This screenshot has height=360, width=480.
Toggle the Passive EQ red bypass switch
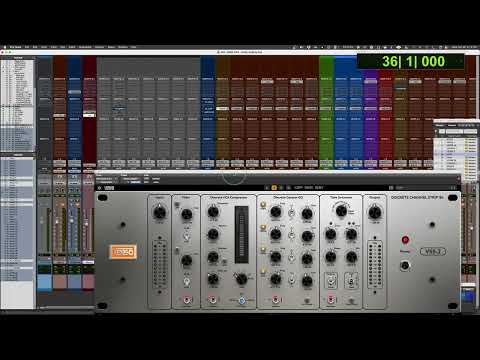pyautogui.click(x=276, y=300)
